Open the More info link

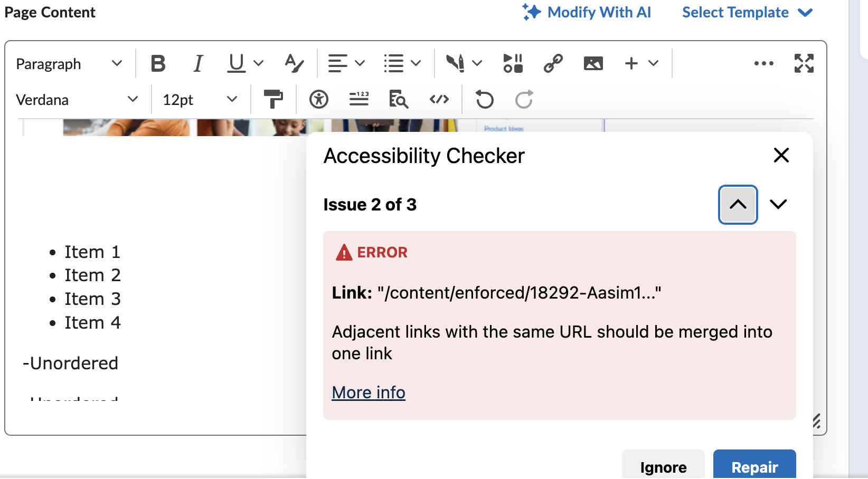tap(369, 392)
